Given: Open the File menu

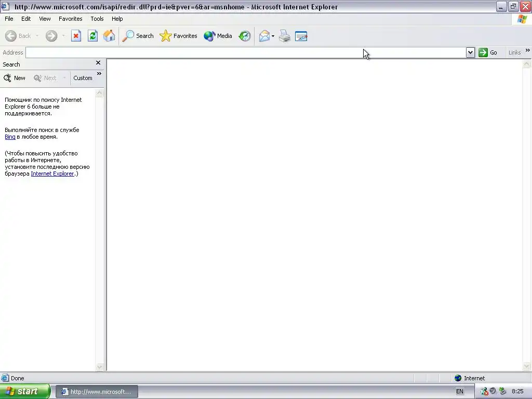Looking at the screenshot, I should (9, 19).
